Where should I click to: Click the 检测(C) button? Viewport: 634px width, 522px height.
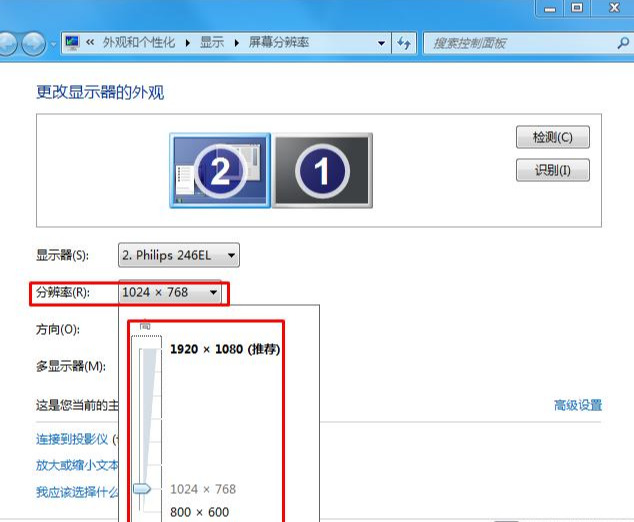(x=553, y=137)
